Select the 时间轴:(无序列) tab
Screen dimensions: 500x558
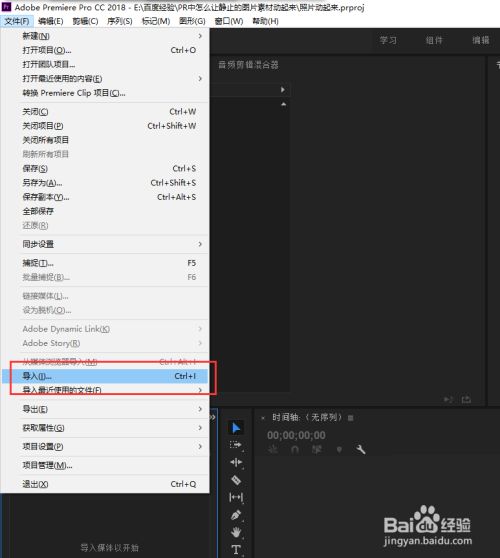[307, 417]
